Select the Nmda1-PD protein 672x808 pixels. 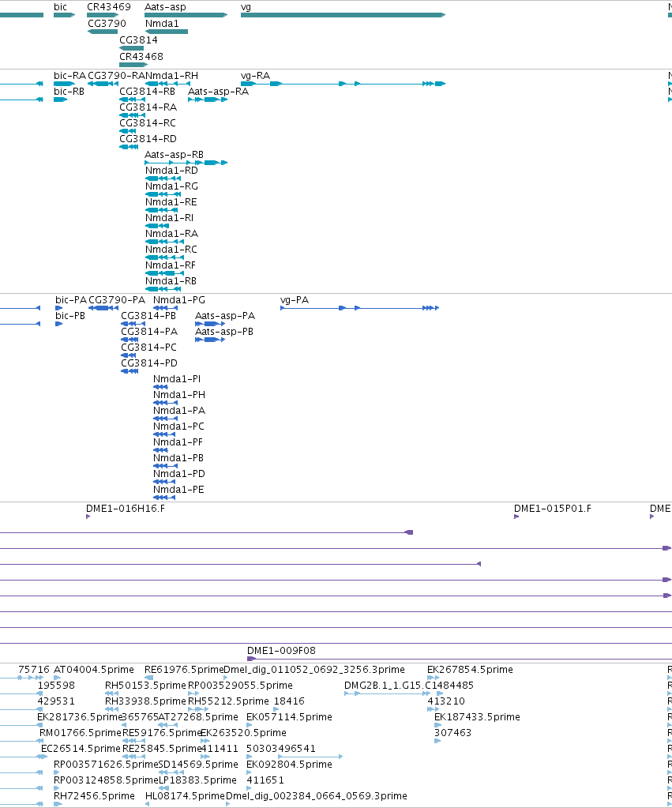(164, 482)
